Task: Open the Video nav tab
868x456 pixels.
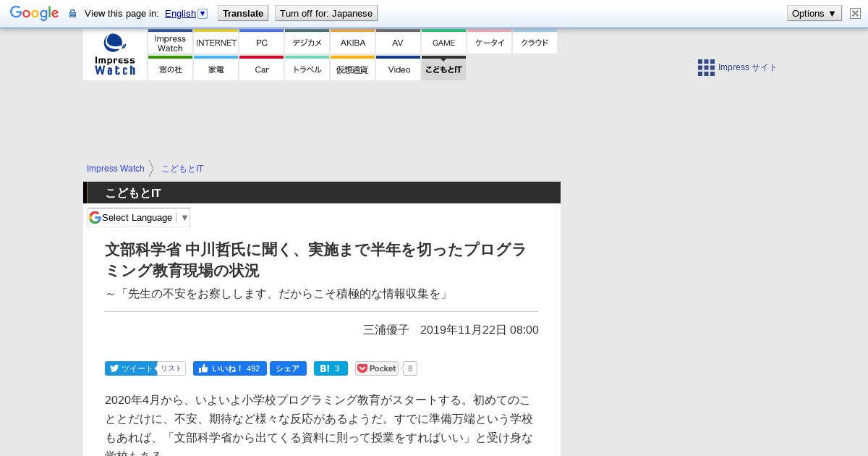Action: point(398,69)
